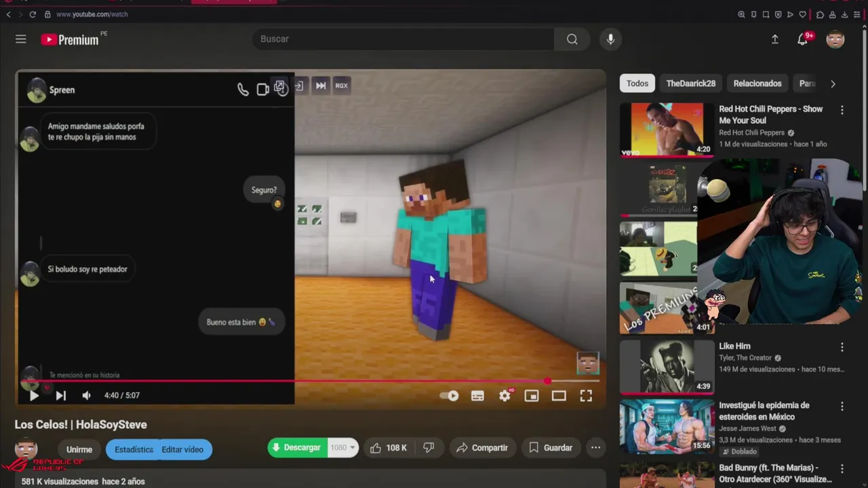The image size is (868, 488).
Task: Start a video call with Spreen
Action: coord(262,89)
